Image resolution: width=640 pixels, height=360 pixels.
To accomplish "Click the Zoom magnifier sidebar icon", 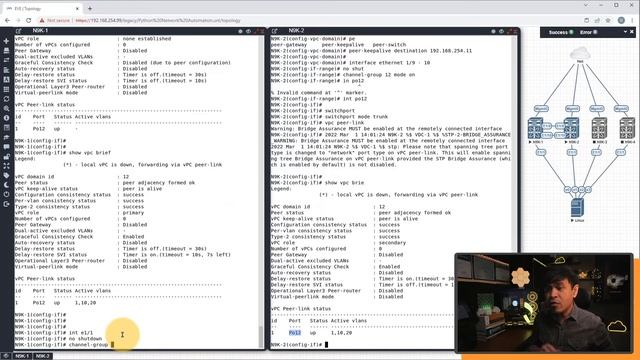I will click(x=6, y=109).
